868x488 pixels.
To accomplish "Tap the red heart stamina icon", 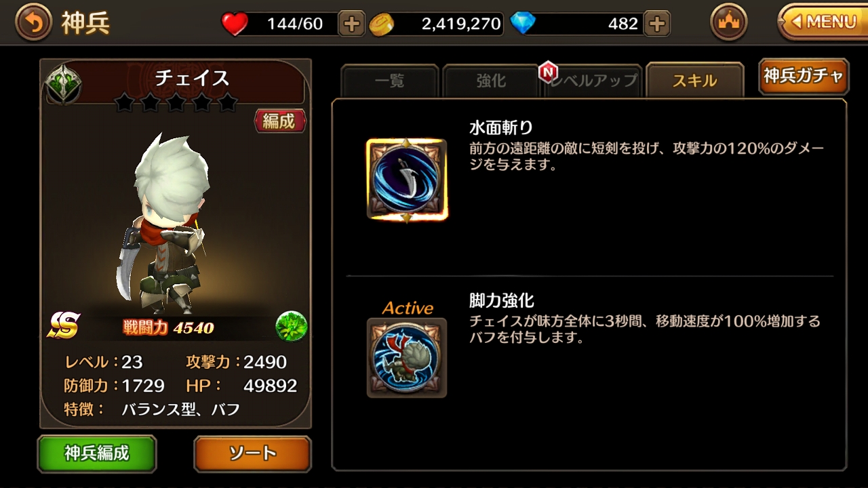I will pyautogui.click(x=235, y=24).
